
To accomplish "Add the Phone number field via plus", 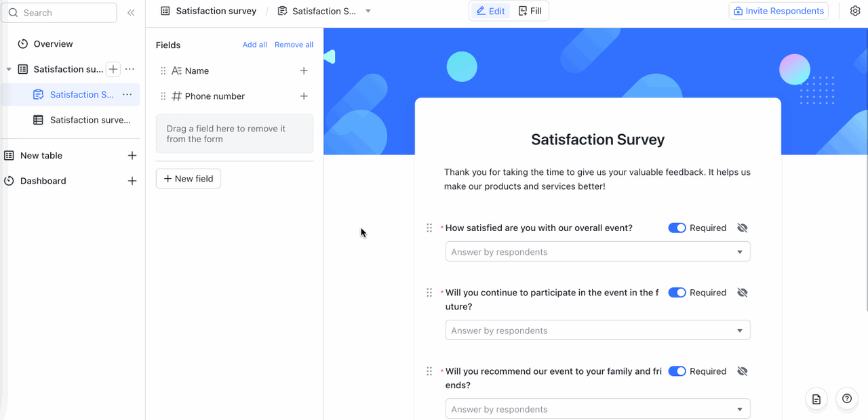I will (x=304, y=96).
